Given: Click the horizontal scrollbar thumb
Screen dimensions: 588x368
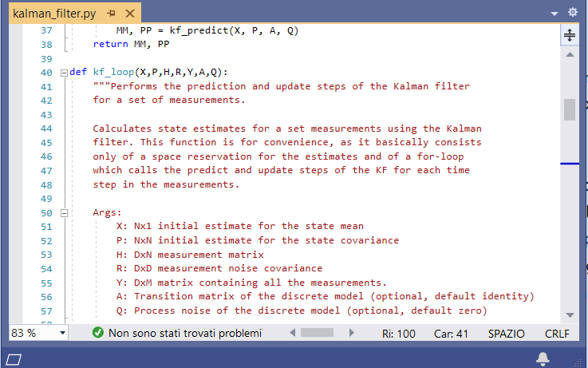Looking at the screenshot, I should tap(316, 333).
